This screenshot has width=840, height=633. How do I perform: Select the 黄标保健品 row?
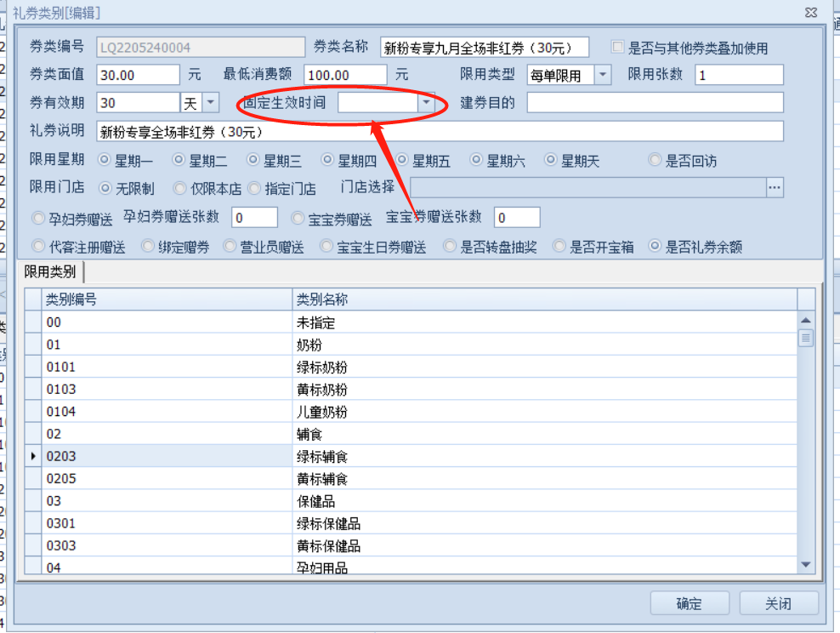coord(411,545)
